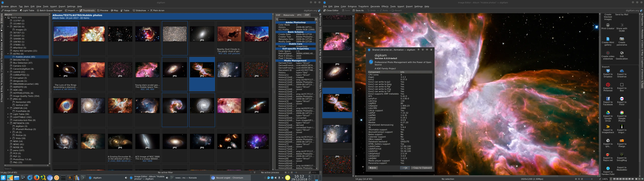Collapse the ASTRO album tree node

8,54
